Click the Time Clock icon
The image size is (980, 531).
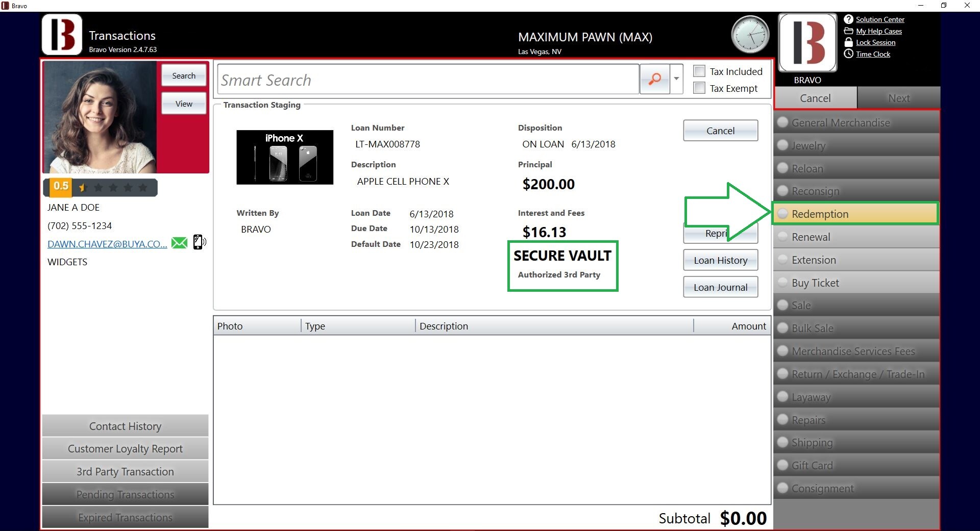pos(848,54)
